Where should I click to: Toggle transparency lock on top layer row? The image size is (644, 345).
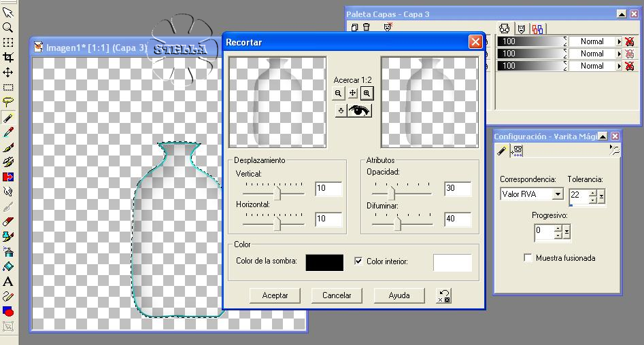[x=629, y=41]
